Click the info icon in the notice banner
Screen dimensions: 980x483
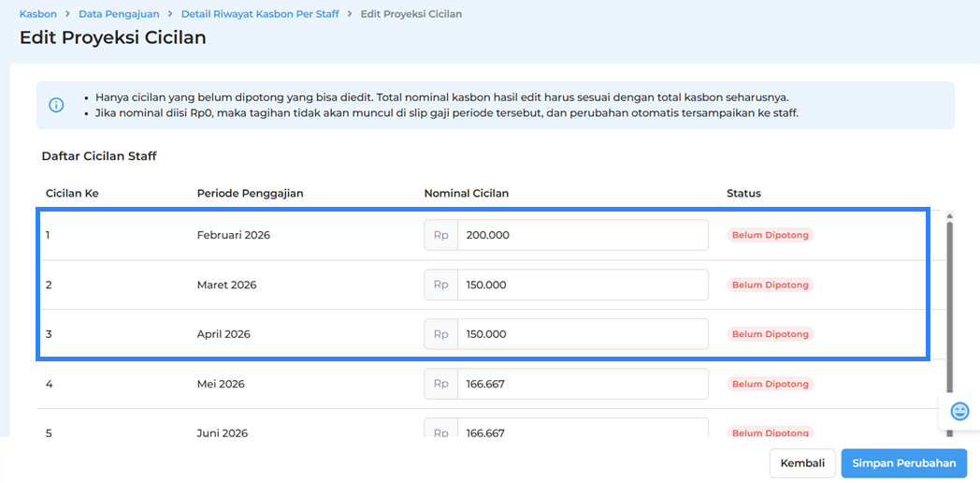pyautogui.click(x=56, y=105)
